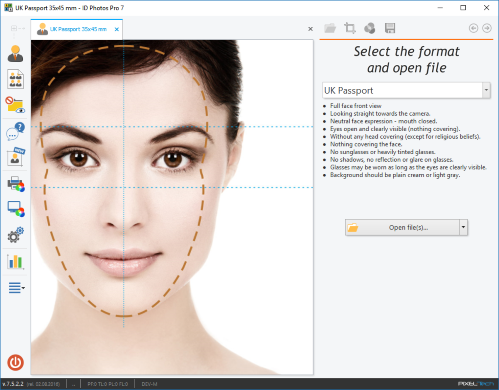Screen dimensions: 499x390
Task: Open the color printer settings icon
Action: click(15, 183)
